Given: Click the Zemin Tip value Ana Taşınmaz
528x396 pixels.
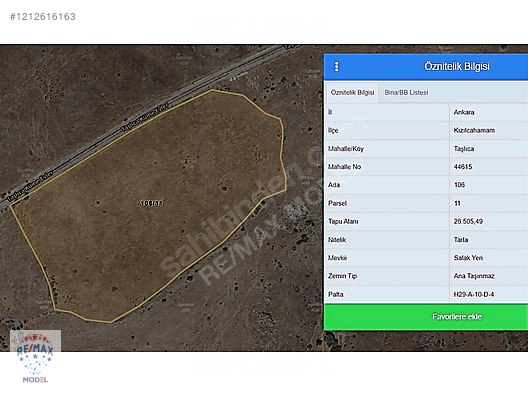Looking at the screenshot, I should point(474,276).
